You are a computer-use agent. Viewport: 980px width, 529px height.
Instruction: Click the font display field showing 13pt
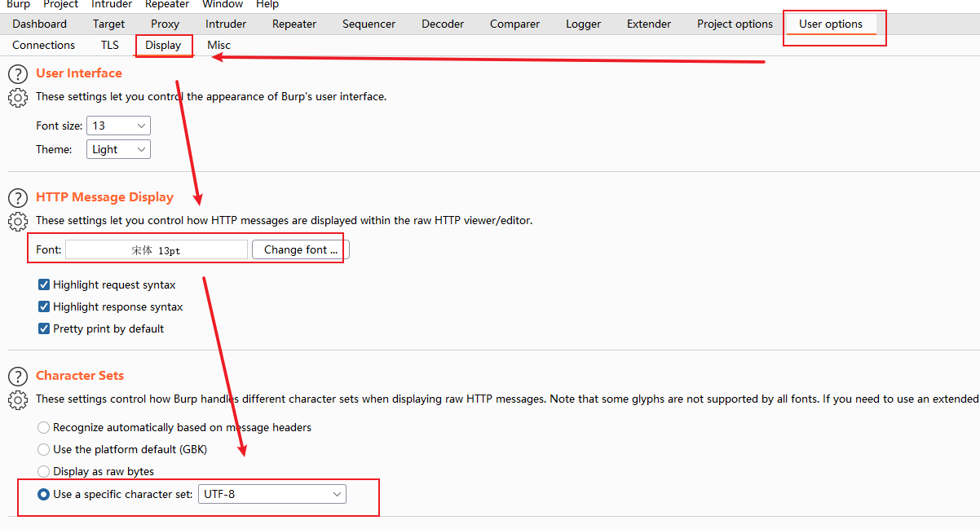[157, 249]
